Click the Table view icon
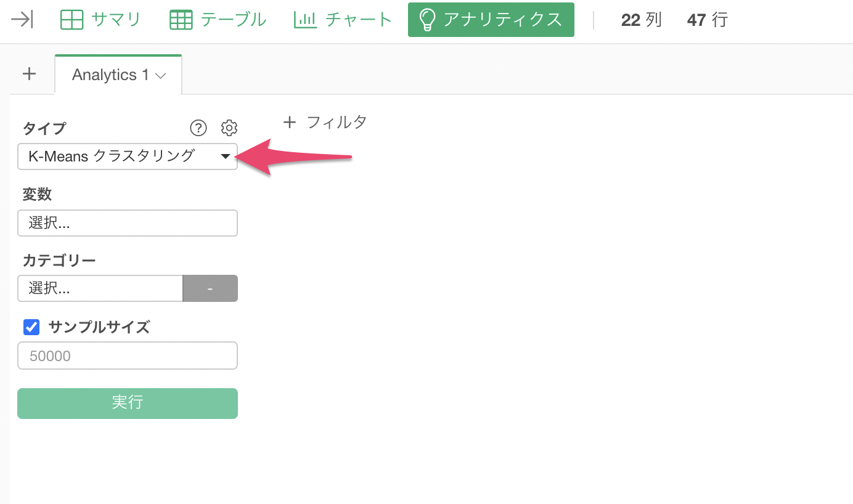Image resolution: width=853 pixels, height=504 pixels. [x=181, y=20]
